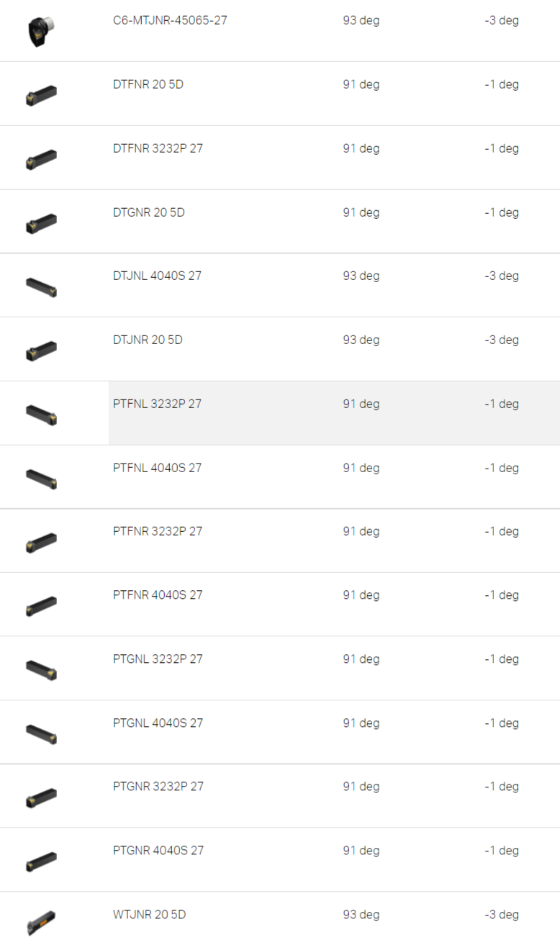Click the DTJNL 4040S 27 tool icon
This screenshot has width=560, height=945.
click(x=41, y=286)
